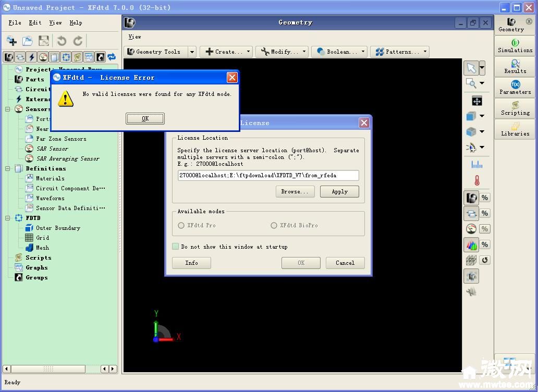Collapse the FDTD tree node

coord(7,218)
